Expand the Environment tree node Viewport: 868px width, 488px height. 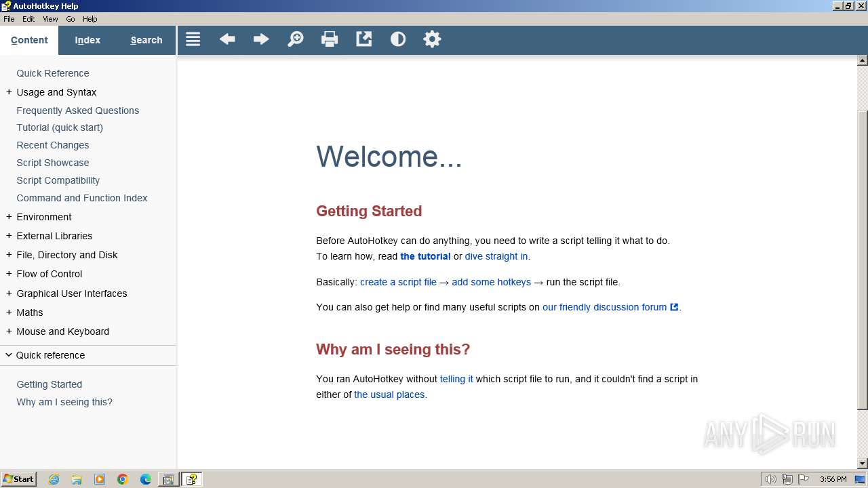click(9, 217)
